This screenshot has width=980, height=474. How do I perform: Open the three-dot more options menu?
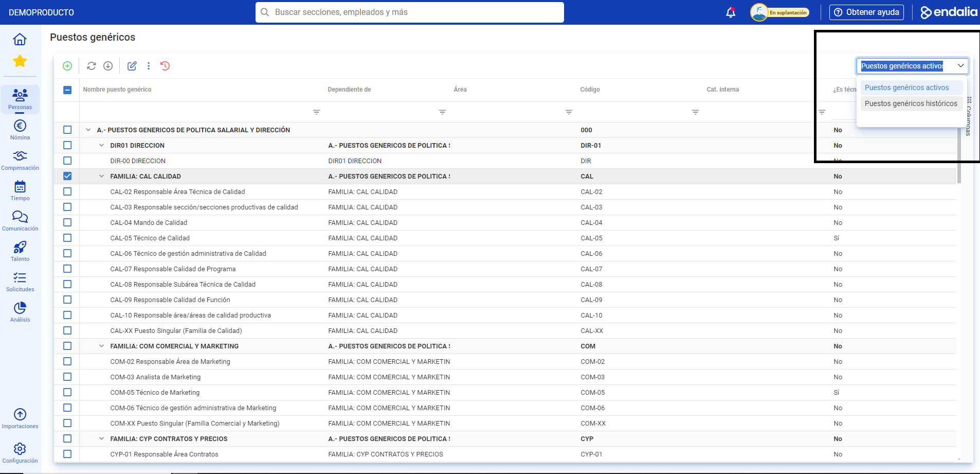(x=149, y=66)
